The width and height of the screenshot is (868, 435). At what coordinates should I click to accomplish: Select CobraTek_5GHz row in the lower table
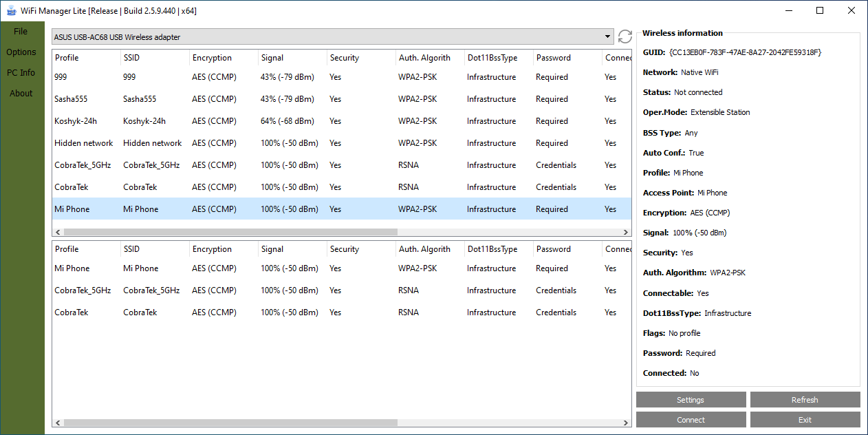(x=342, y=290)
